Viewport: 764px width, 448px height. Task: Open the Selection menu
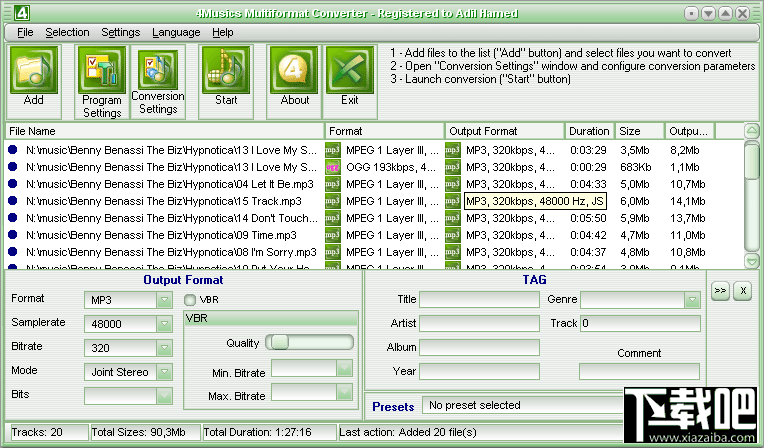pyautogui.click(x=67, y=32)
